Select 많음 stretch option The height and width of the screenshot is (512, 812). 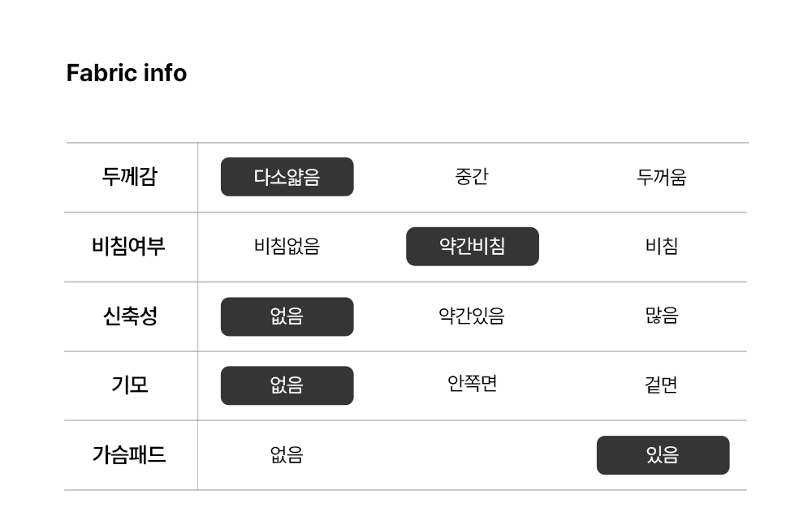point(661,316)
